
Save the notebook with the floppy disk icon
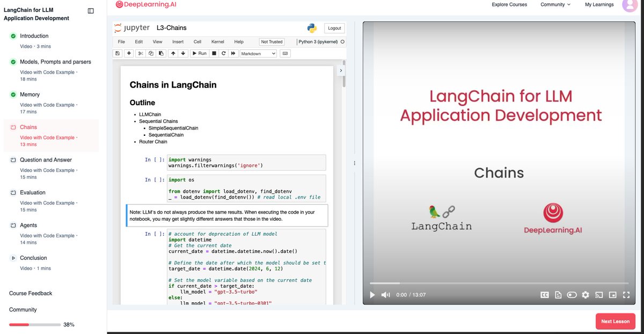pyautogui.click(x=118, y=53)
